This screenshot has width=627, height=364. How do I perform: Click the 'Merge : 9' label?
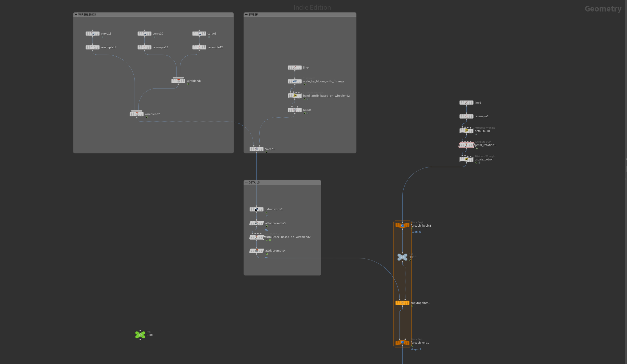tap(416, 349)
